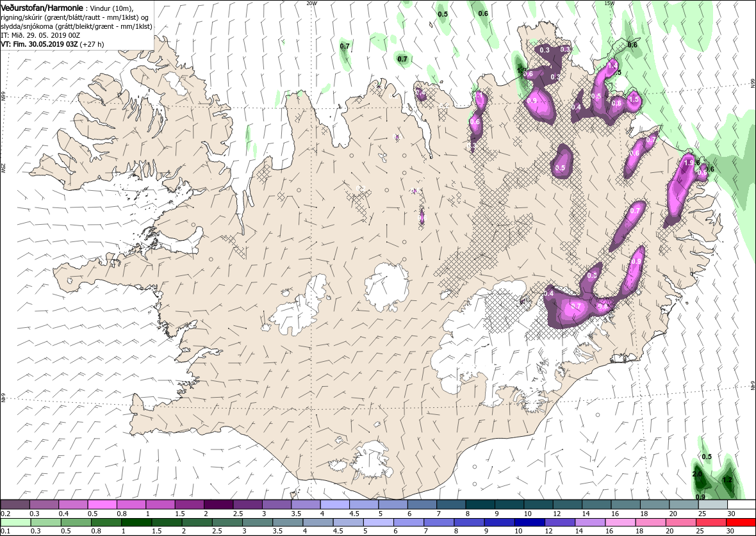Click the 2.0 rain value offshore in the southeast

[x=697, y=474]
